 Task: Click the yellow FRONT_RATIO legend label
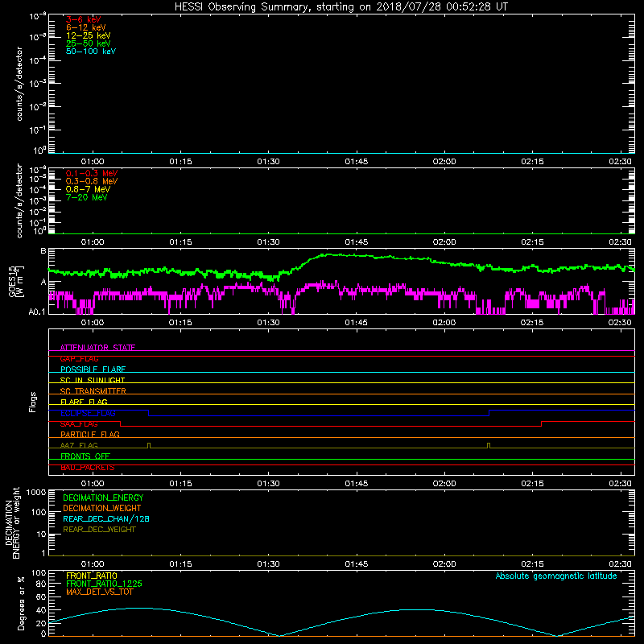pyautogui.click(x=92, y=576)
